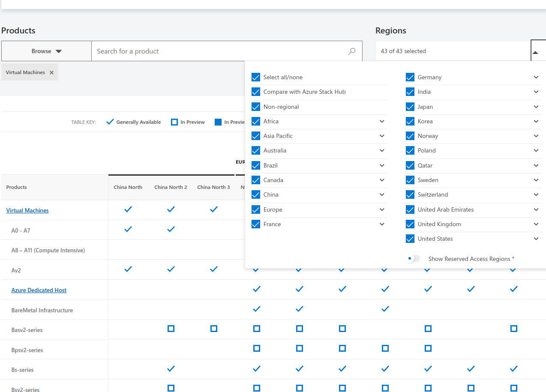Open the Browse products dropdown
The image size is (546, 392).
[x=46, y=51]
